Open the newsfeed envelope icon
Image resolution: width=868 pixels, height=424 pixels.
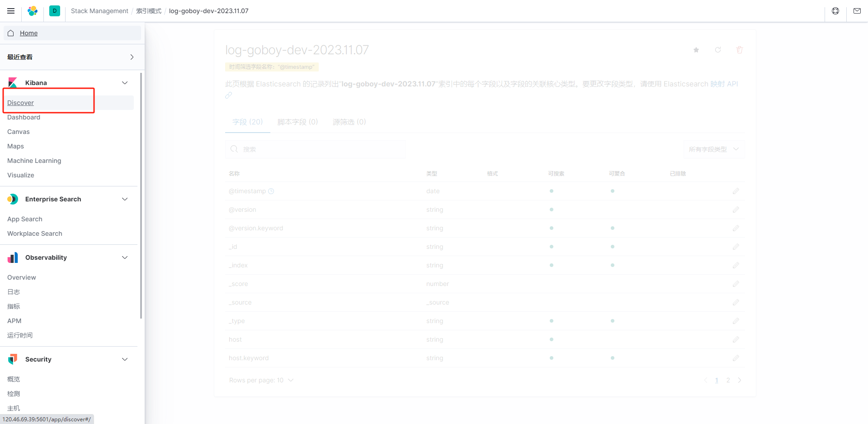(x=857, y=10)
